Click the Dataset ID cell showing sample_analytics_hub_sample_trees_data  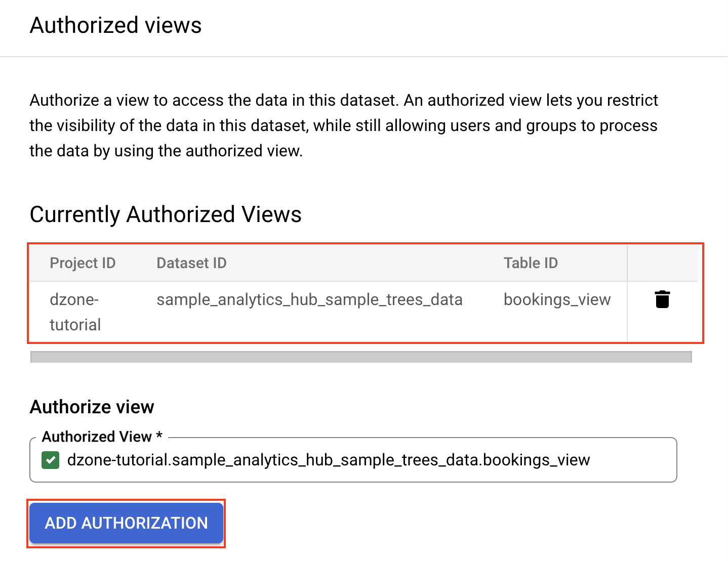[x=309, y=299]
